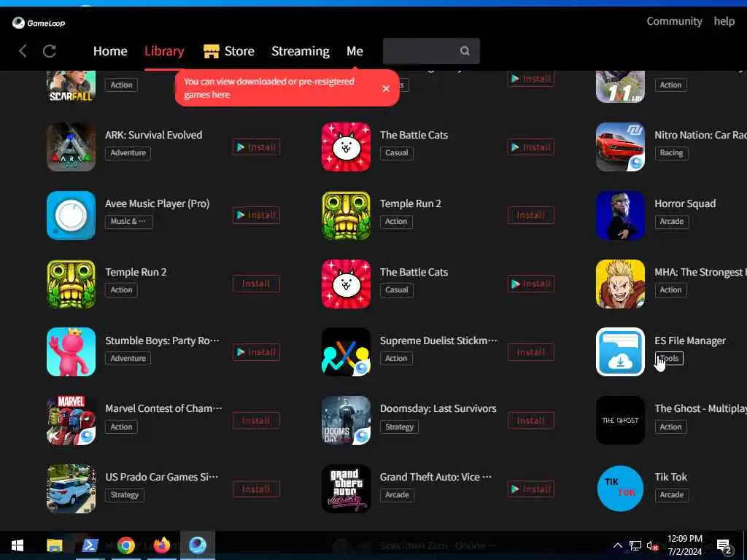Click the Arcade tag under Tik Tok
Screen dimensions: 747x560
coord(672,495)
